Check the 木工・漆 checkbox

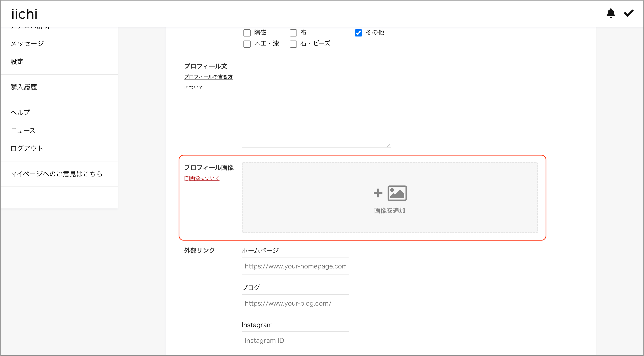pyautogui.click(x=247, y=44)
